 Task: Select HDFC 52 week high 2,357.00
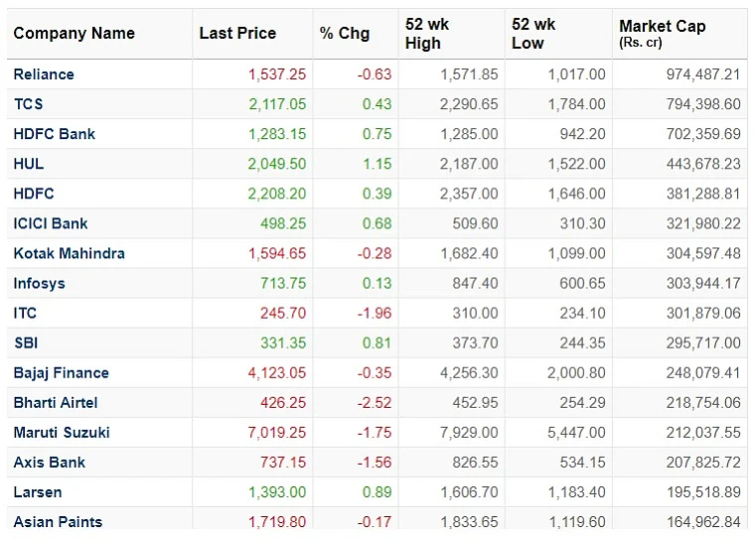469,194
